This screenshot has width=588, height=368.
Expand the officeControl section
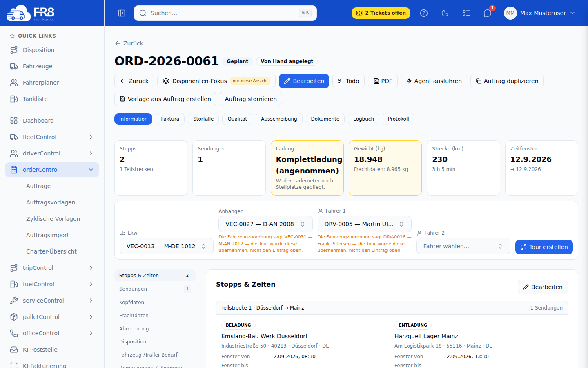52,333
